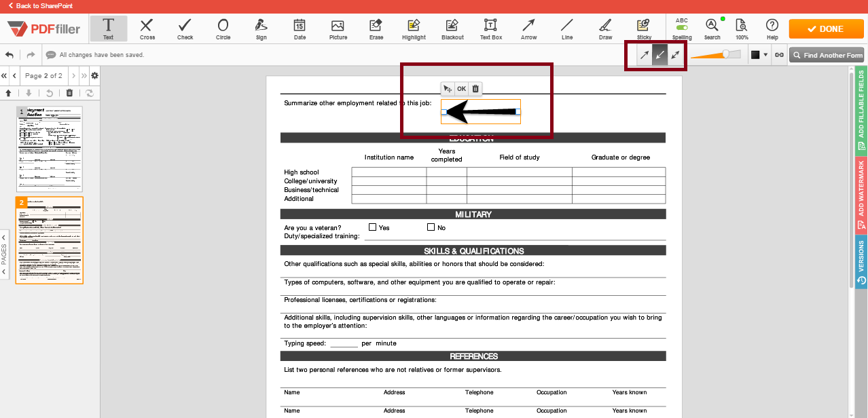Open page settings gear
Viewport: 868px width, 418px height.
point(94,75)
